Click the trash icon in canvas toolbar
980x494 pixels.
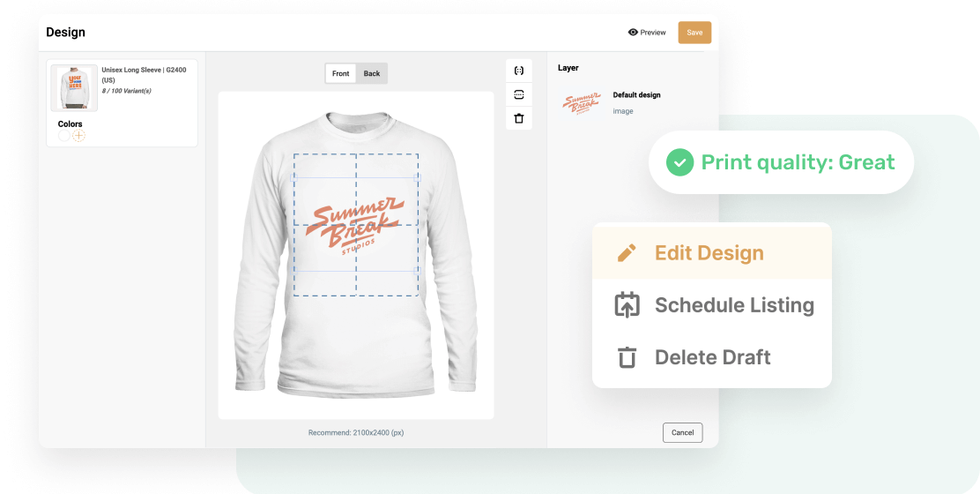(x=519, y=118)
